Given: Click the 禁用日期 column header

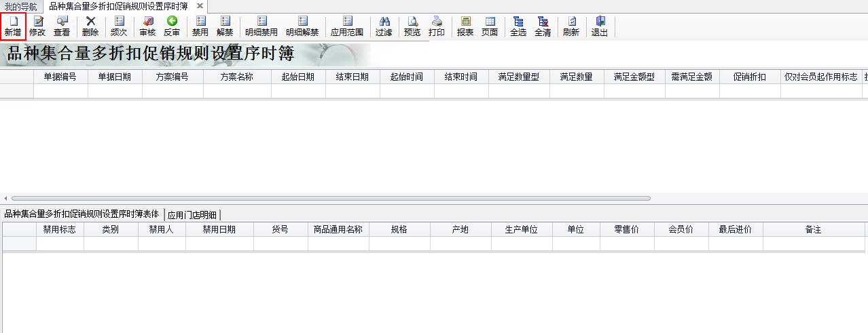Looking at the screenshot, I should coord(219,229).
